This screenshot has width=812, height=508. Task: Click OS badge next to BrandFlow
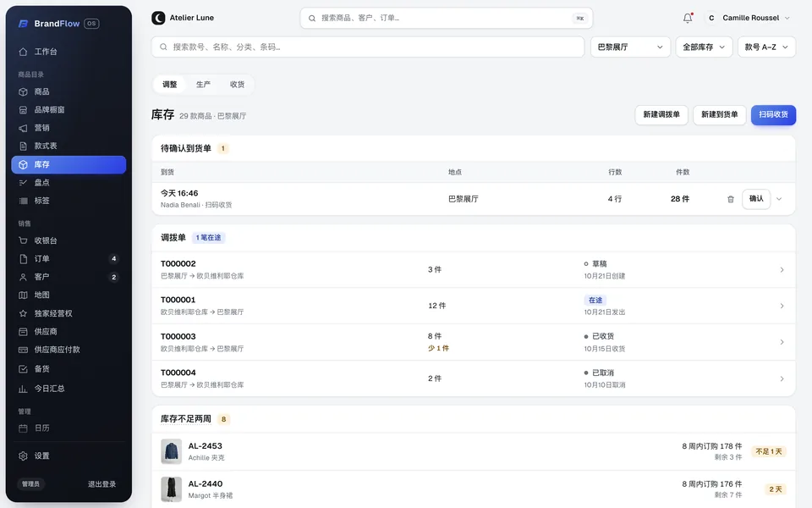tap(91, 24)
